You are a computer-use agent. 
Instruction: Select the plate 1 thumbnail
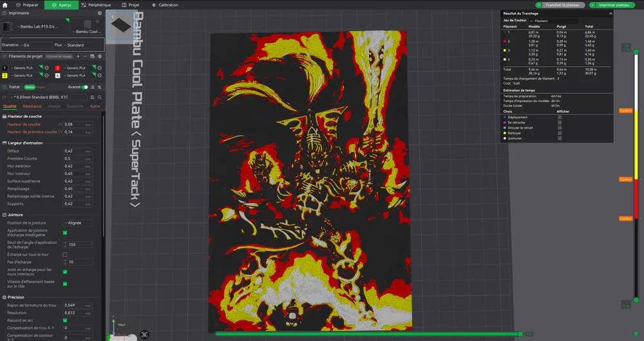click(x=121, y=25)
